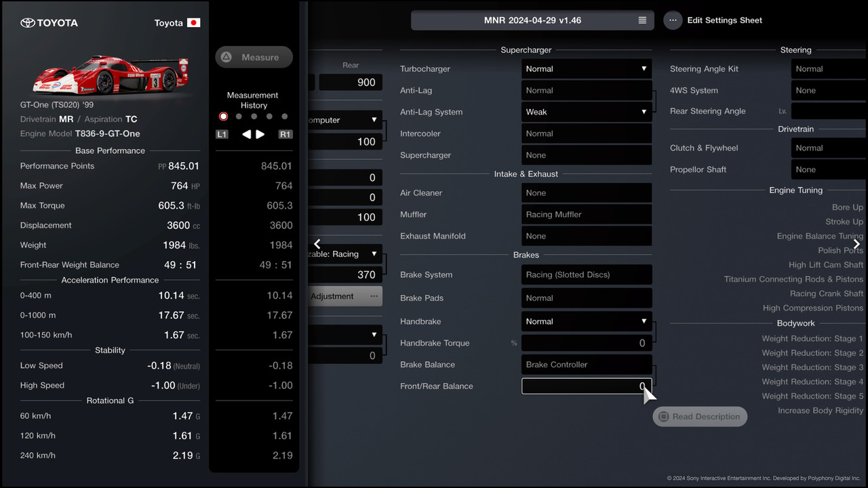
Task: Click the Measure button
Action: coord(254,58)
